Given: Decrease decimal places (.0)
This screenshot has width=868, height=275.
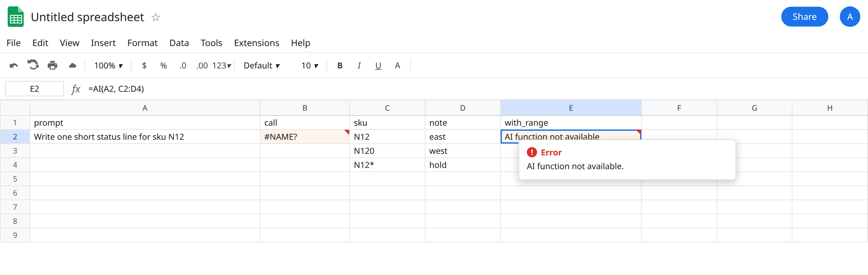Looking at the screenshot, I should 183,66.
